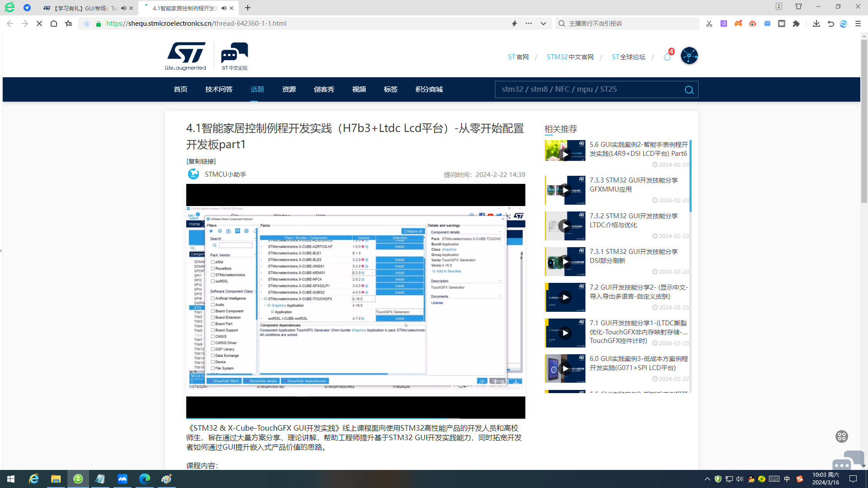The height and width of the screenshot is (488, 868).
Task: Open the notification bell with 4 alerts
Action: coord(668,56)
